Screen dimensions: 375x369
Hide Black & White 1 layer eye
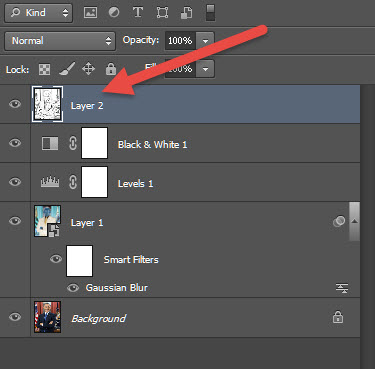(x=15, y=143)
